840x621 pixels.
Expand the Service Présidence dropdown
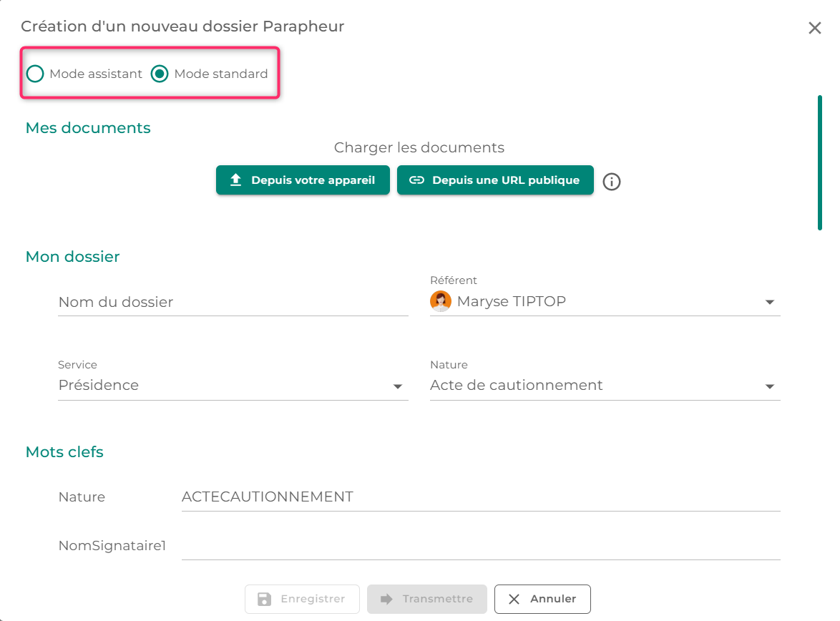point(398,386)
